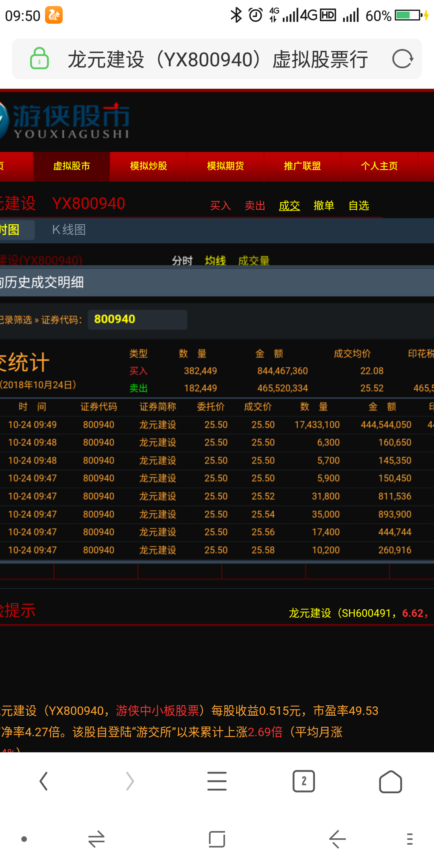Click the 800940 securities code field
Screen dimensions: 434x868
point(137,319)
